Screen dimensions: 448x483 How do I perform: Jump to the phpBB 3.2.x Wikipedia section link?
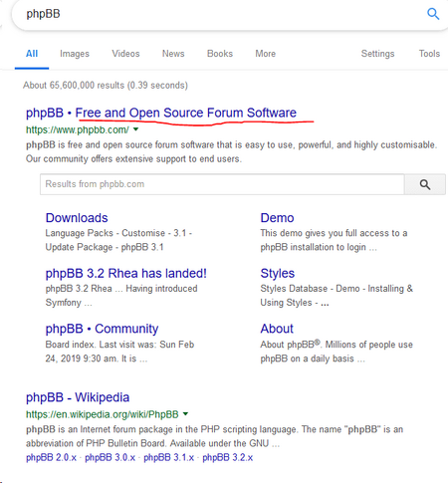click(228, 457)
